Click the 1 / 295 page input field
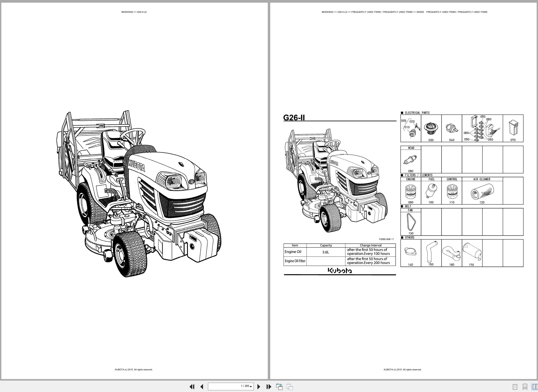538x392 pixels. coord(231,386)
